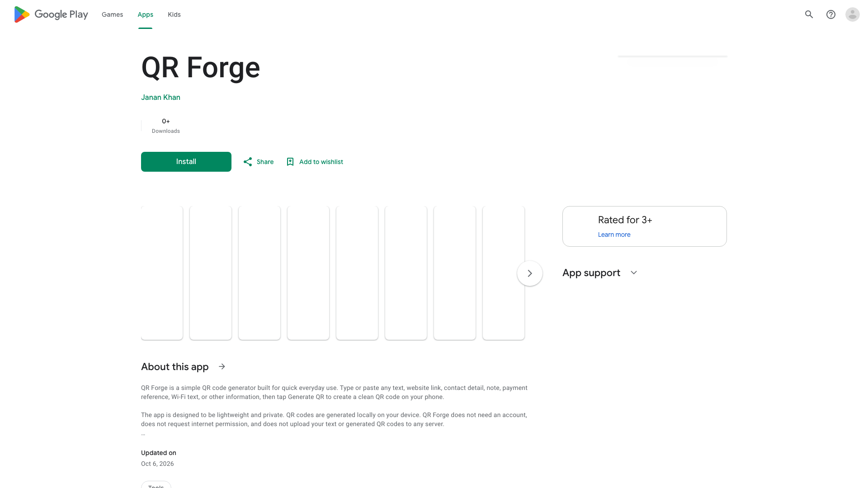Open About this app arrow
The height and width of the screenshot is (488, 868).
[222, 366]
